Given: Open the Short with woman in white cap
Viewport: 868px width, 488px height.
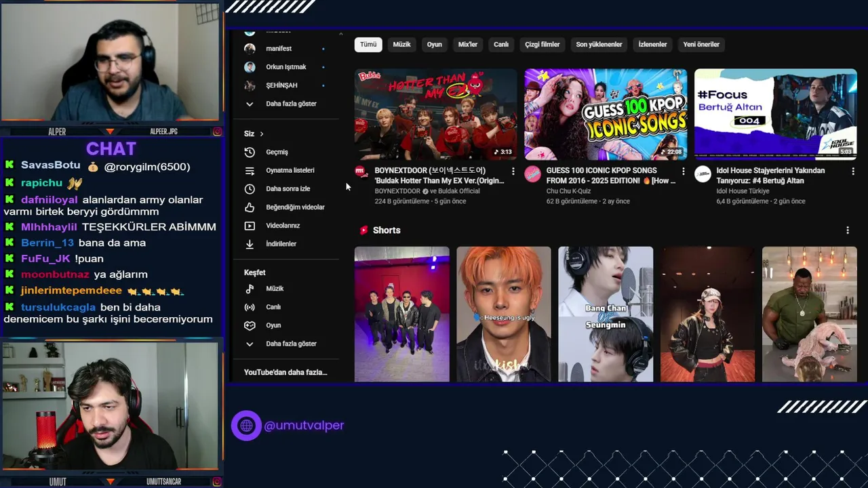Looking at the screenshot, I should [x=707, y=314].
